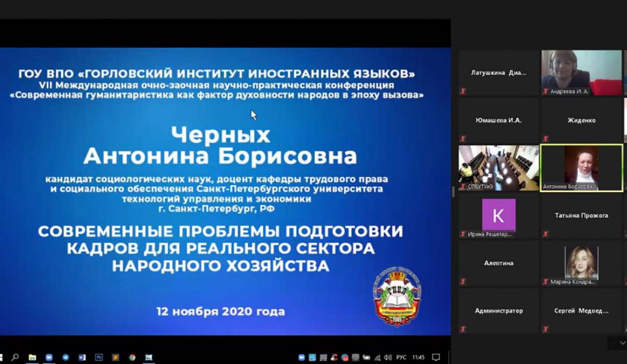627x364 pixels.
Task: Open the Windows Start menu
Action: coord(2,357)
